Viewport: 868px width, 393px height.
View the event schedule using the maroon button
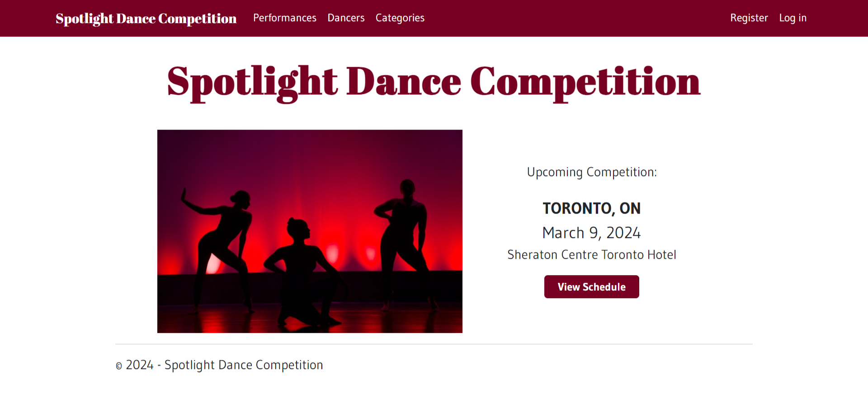591,286
